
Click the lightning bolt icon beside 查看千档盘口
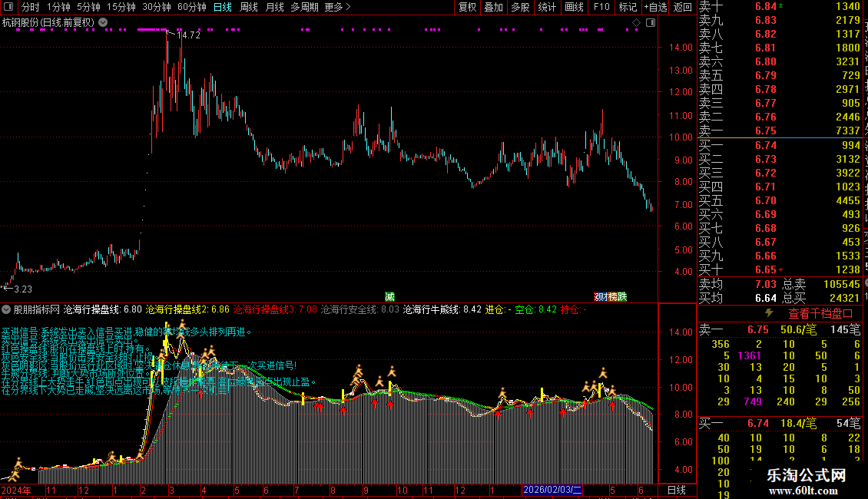[x=769, y=313]
